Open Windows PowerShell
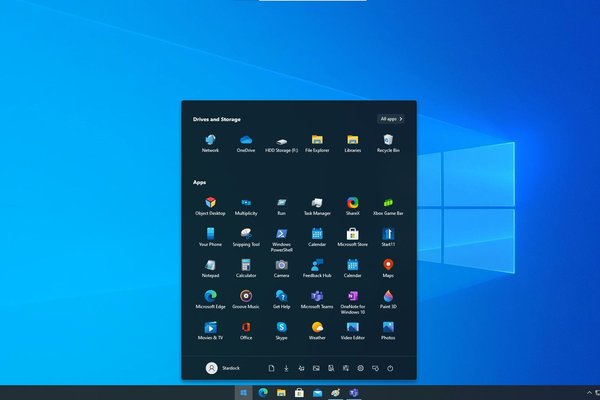Image resolution: width=600 pixels, height=400 pixels. [281, 240]
